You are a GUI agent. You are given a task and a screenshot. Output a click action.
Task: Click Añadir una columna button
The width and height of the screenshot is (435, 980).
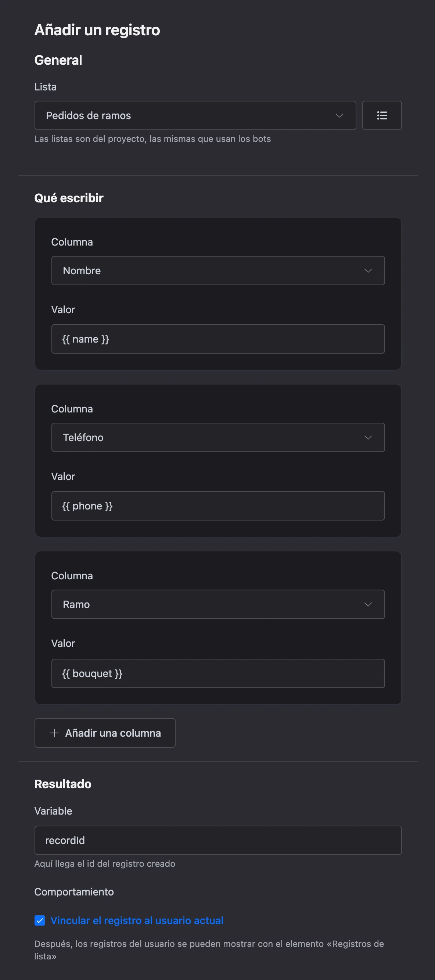tap(105, 733)
